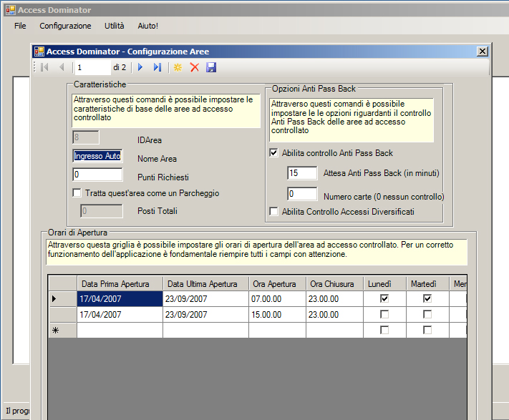This screenshot has width=509, height=420.
Task: Click the Ora Chiusura column header
Action: pos(334,284)
